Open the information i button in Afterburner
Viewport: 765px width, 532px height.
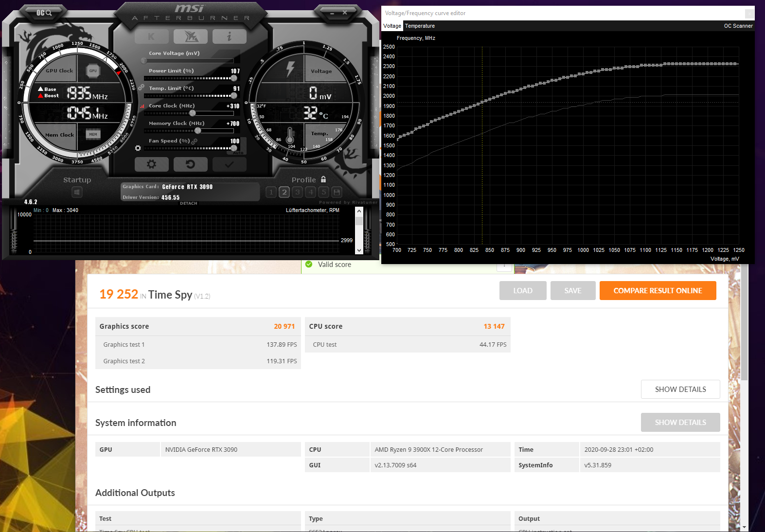[x=229, y=36]
